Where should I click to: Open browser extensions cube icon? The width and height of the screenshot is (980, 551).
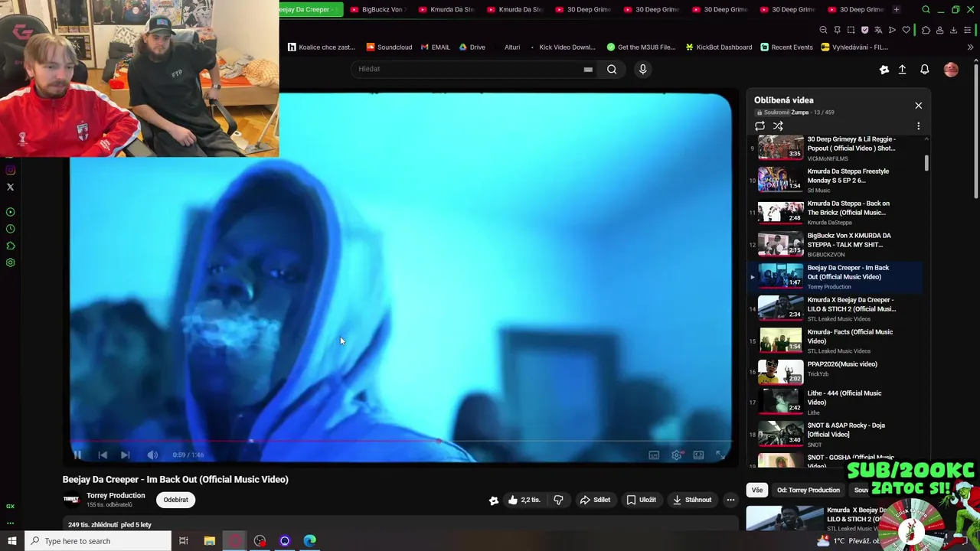tap(926, 30)
